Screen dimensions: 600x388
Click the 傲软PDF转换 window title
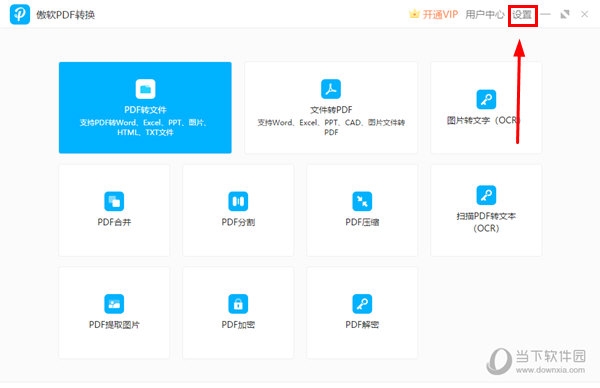65,15
